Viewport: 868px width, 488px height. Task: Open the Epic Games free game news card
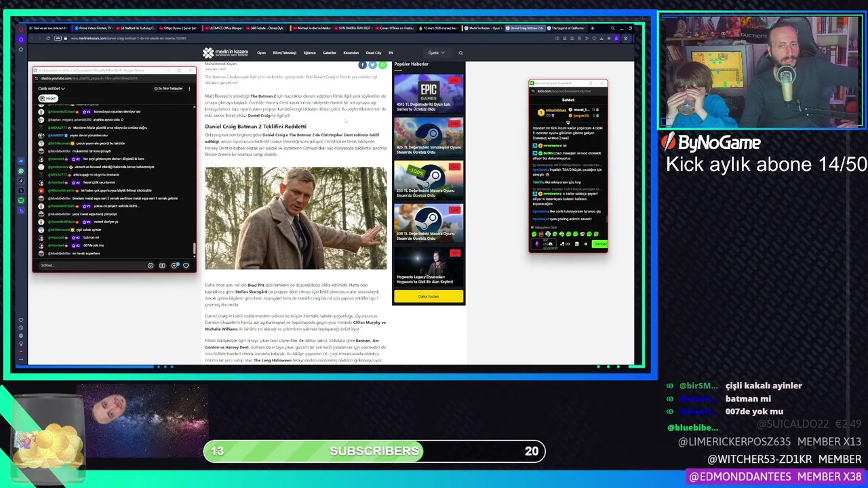coord(429,94)
